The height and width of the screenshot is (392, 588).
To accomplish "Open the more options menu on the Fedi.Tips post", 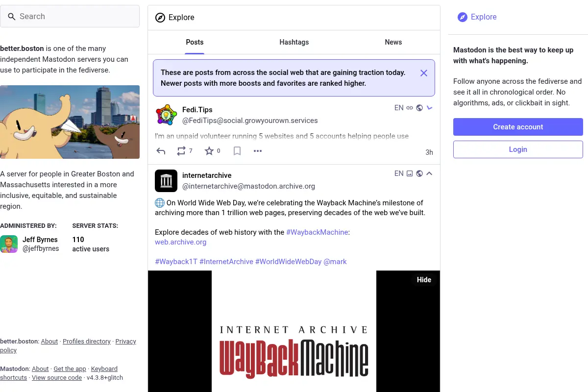I will point(258,151).
